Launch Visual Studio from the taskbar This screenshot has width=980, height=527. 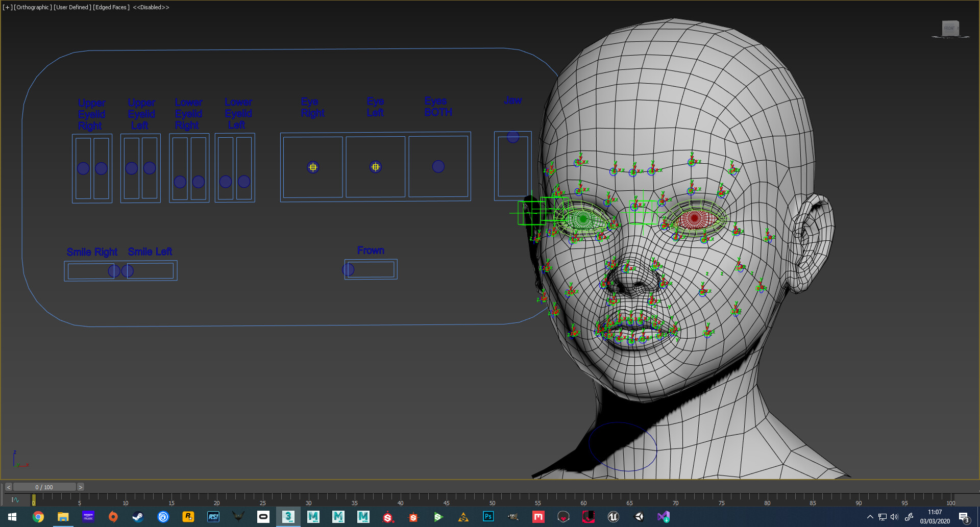[x=663, y=517]
